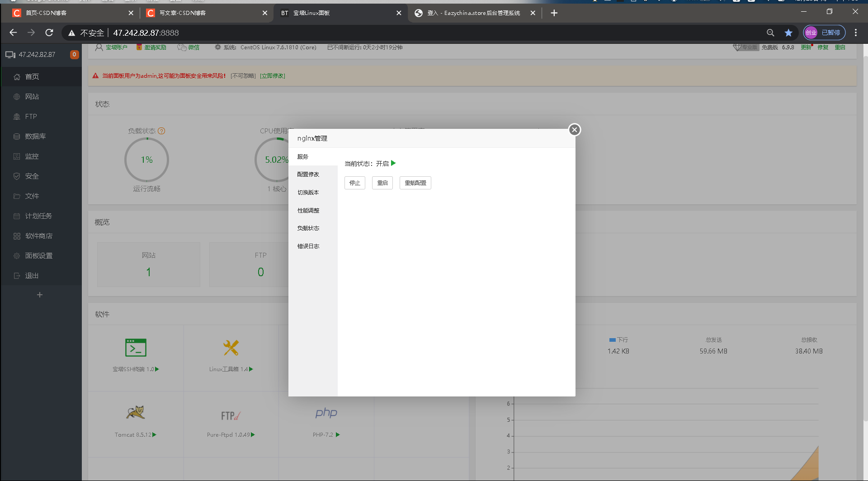The width and height of the screenshot is (868, 481).
Task: Select the 性能调整 tab
Action: click(x=313, y=210)
